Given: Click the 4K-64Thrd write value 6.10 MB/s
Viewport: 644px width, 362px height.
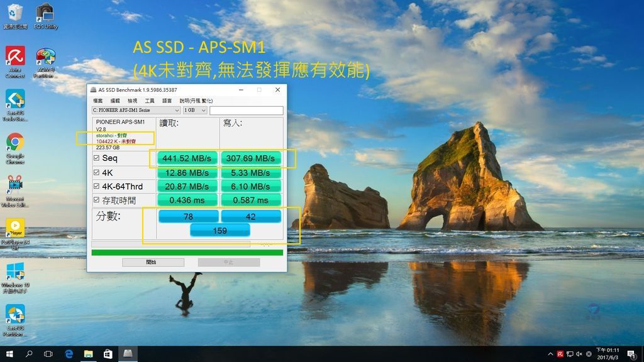Looking at the screenshot, I should point(250,186).
